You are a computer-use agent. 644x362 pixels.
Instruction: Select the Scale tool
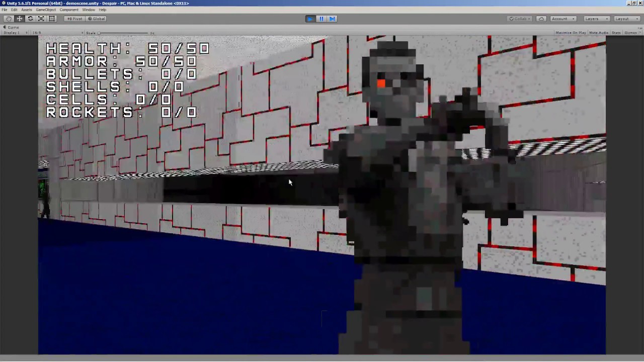click(41, 19)
